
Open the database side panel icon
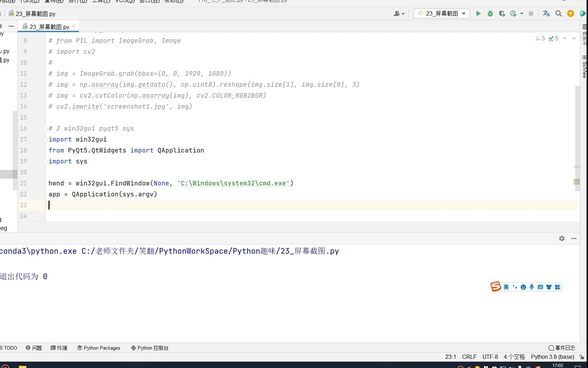point(584,35)
